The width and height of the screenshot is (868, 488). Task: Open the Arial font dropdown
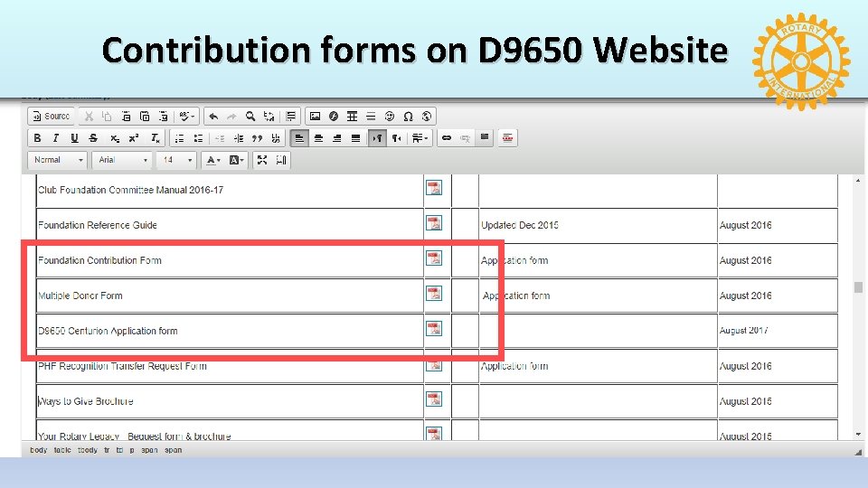[122, 160]
